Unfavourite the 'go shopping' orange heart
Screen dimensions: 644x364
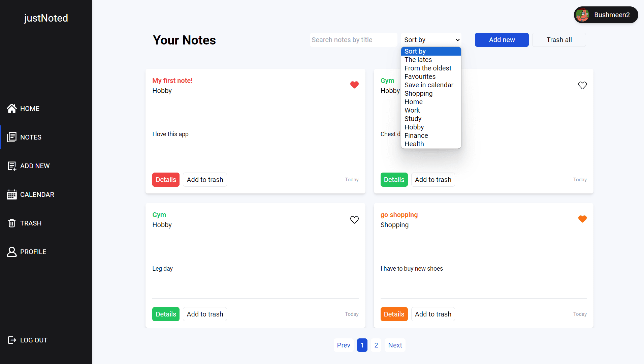click(x=582, y=219)
